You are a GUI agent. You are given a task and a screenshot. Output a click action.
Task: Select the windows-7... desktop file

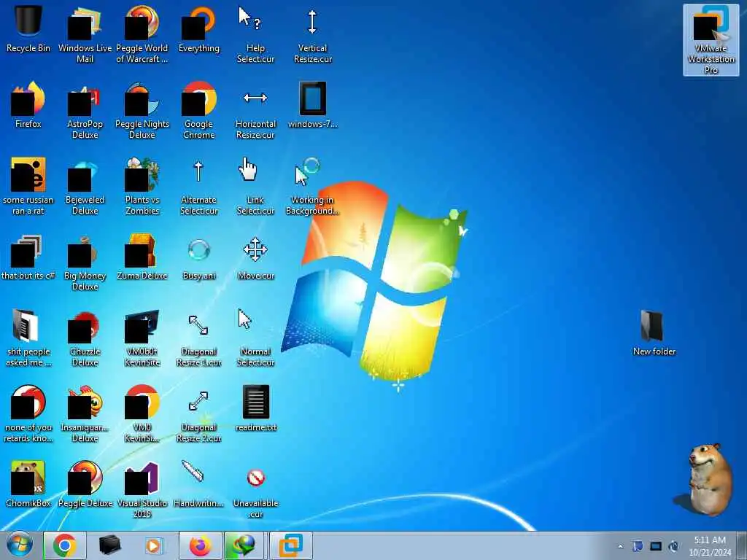point(312,105)
